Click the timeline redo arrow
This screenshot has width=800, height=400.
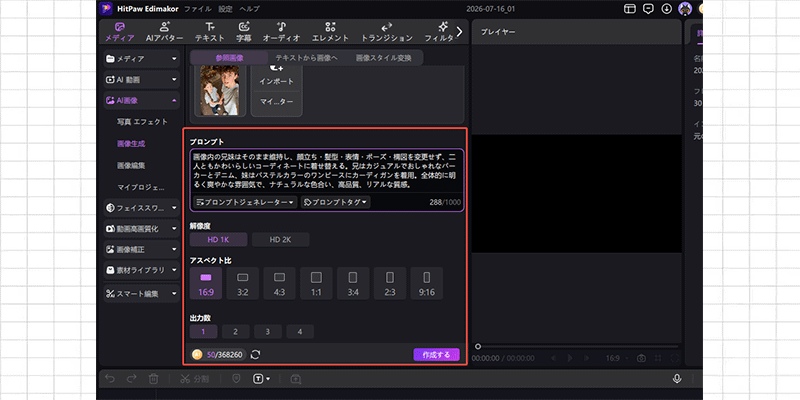coord(131,379)
